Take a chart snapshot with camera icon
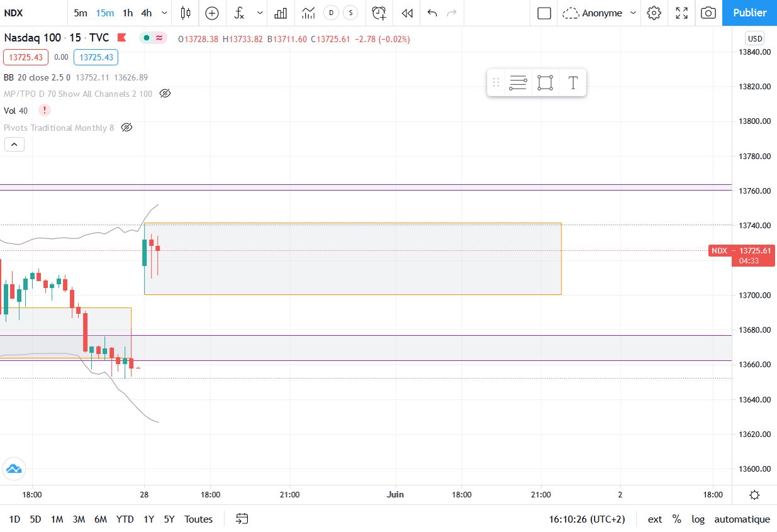 coord(708,13)
